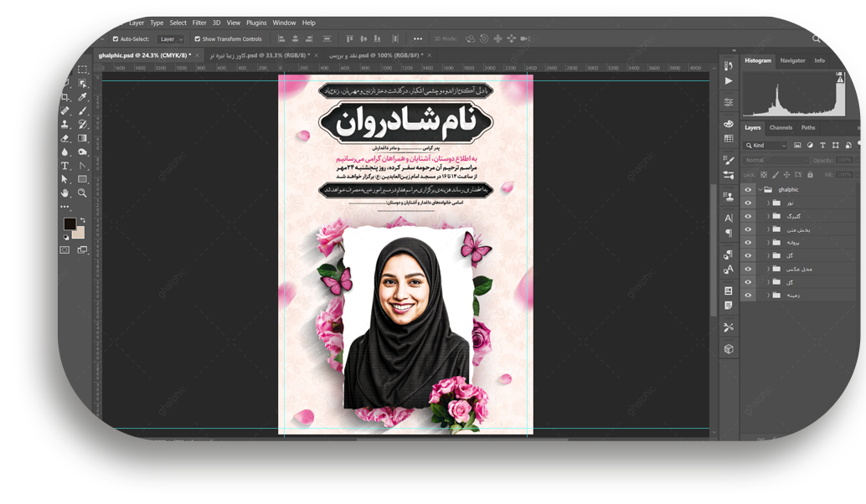Select the Clone Stamp tool
This screenshot has width=866, height=504.
[x=65, y=125]
